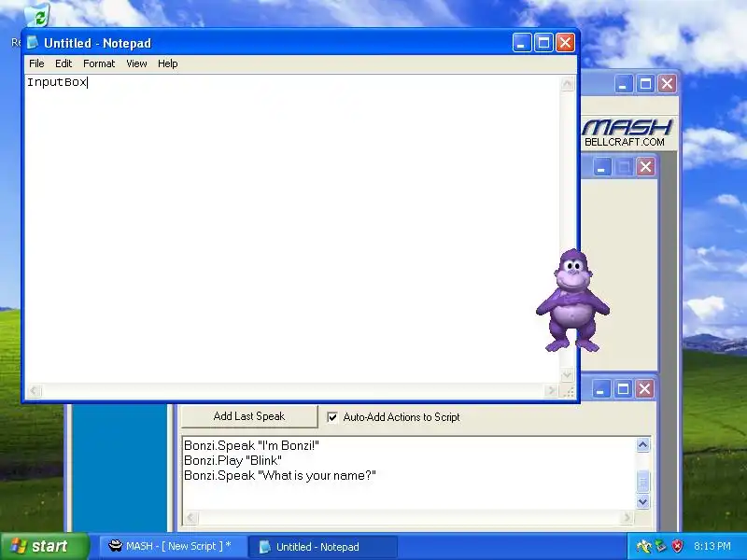This screenshot has height=560, width=747.
Task: Click Notepad horizontal scrollbar right arrow
Action: click(551, 391)
